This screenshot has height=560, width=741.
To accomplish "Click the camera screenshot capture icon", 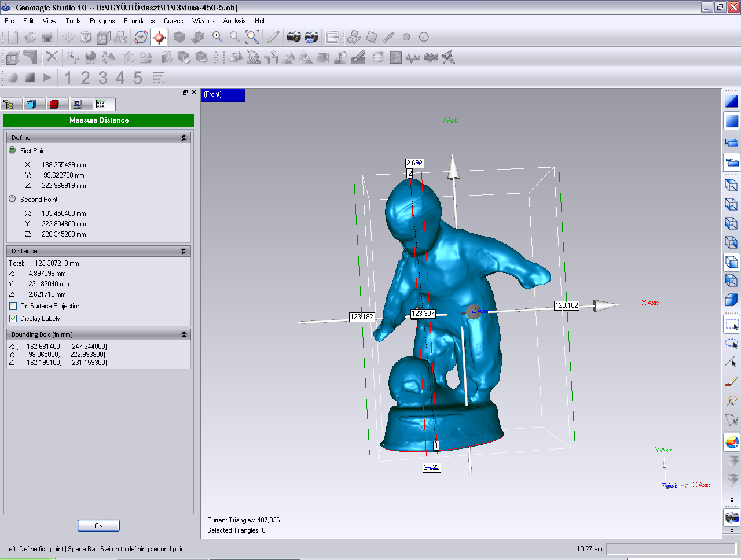I will click(294, 37).
